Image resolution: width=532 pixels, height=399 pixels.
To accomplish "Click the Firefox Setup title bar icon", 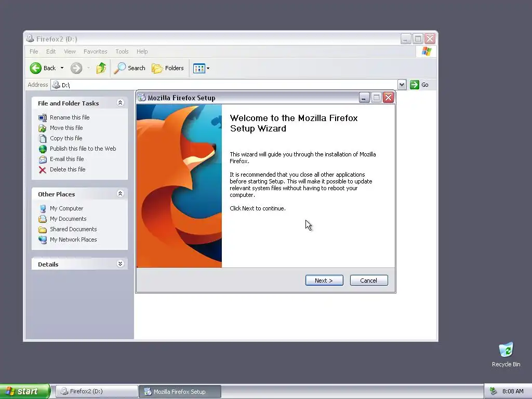I will tap(142, 98).
